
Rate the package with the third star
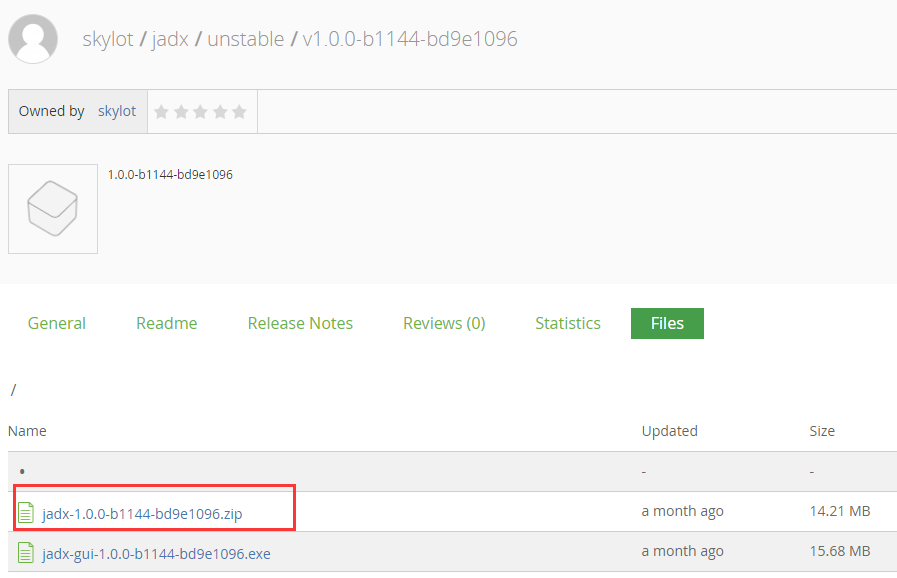[x=200, y=112]
